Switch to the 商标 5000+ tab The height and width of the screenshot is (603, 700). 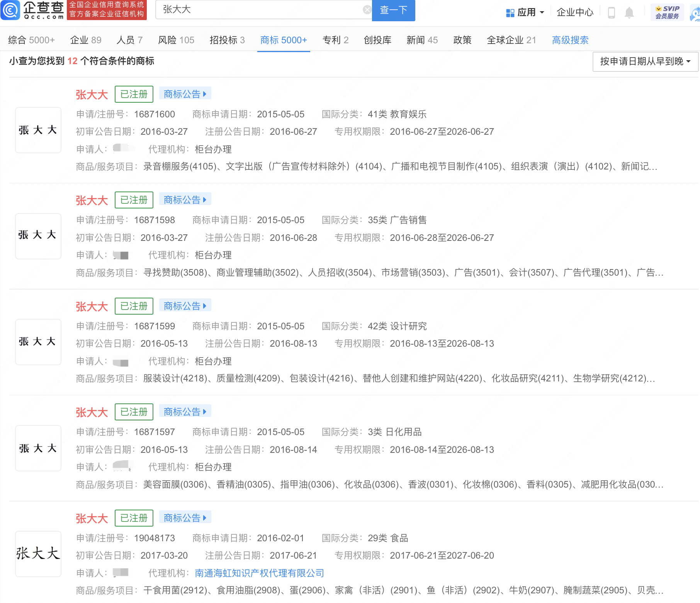[284, 40]
